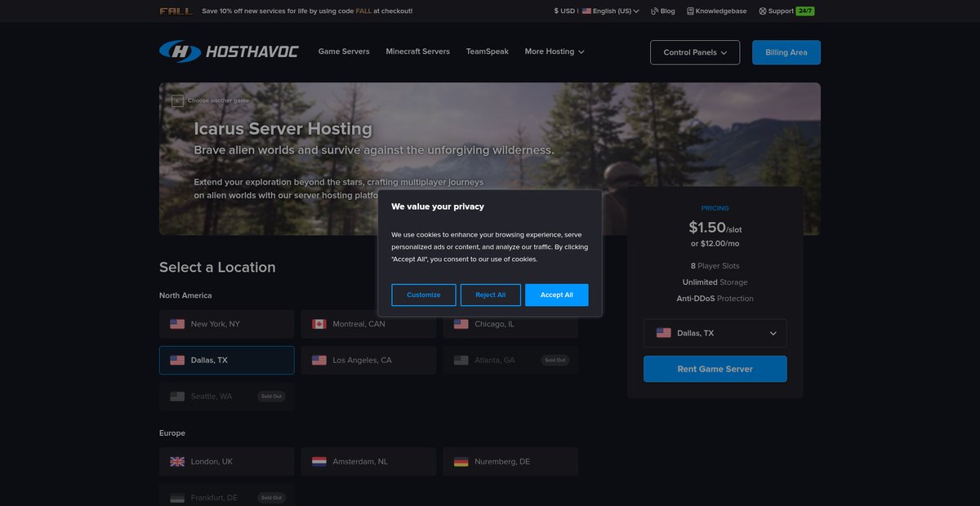
Task: Expand the More Hosting menu
Action: (555, 51)
